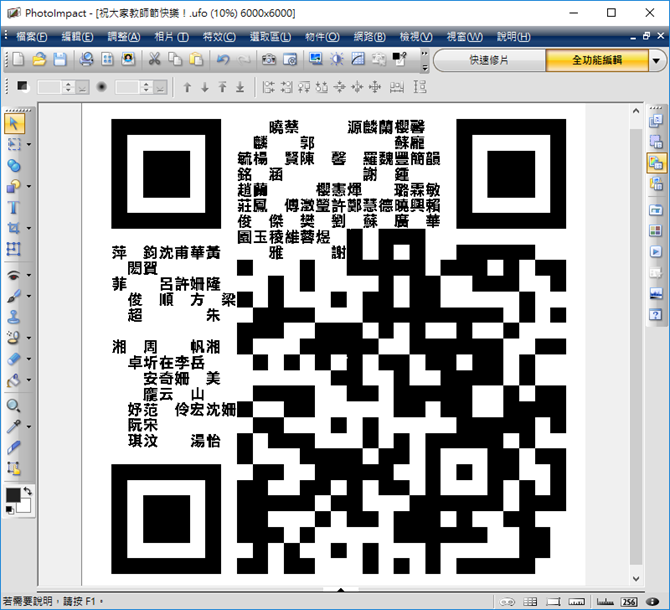Viewport: 670px width, 610px height.
Task: Cut selection with scissors icon
Action: [154, 59]
